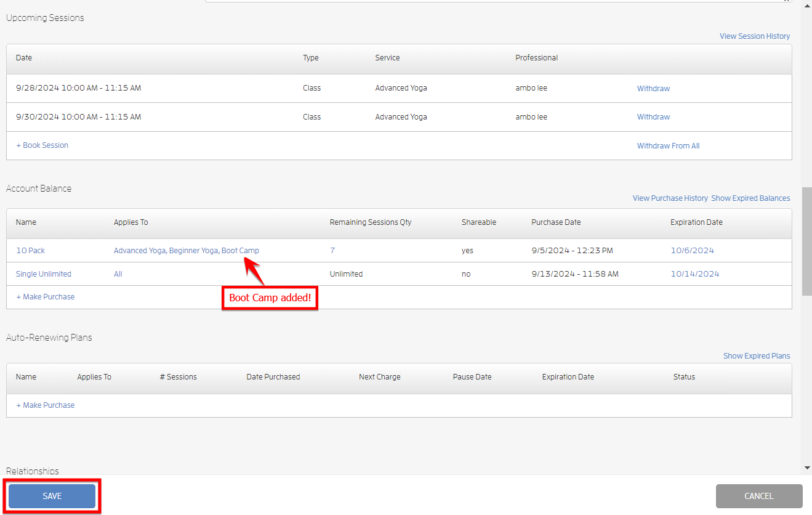
Task: Click the scrollbar down arrow
Action: pos(807,468)
